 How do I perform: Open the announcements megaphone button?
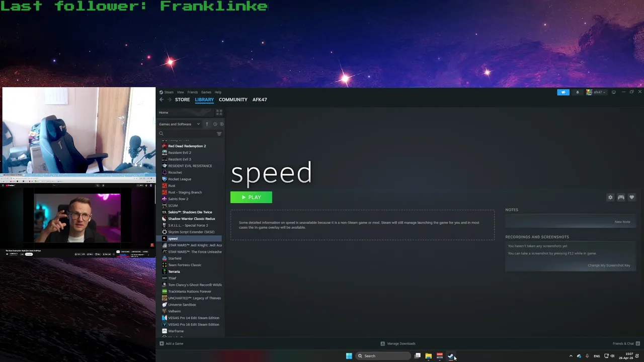(563, 92)
